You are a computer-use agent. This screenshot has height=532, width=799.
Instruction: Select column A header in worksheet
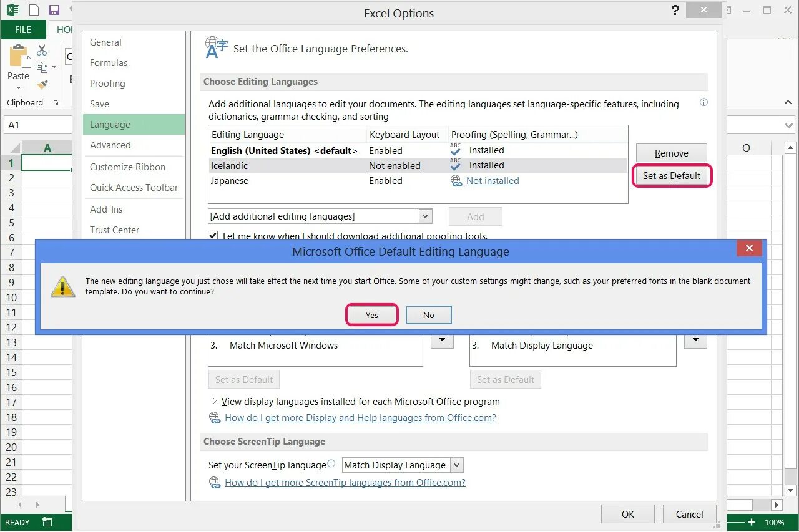tap(47, 148)
